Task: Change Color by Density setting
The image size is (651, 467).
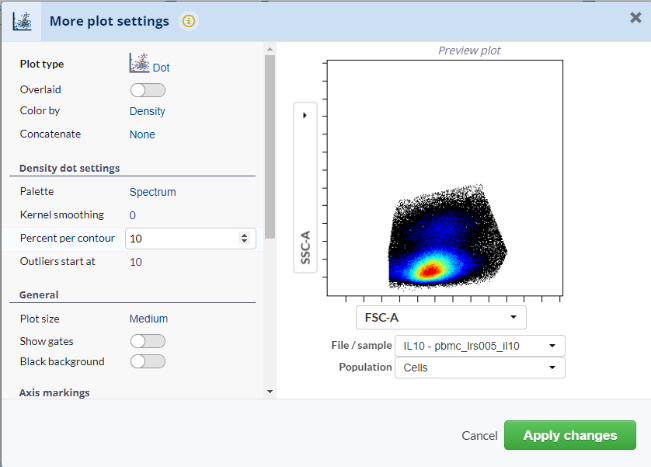Action: pyautogui.click(x=147, y=112)
